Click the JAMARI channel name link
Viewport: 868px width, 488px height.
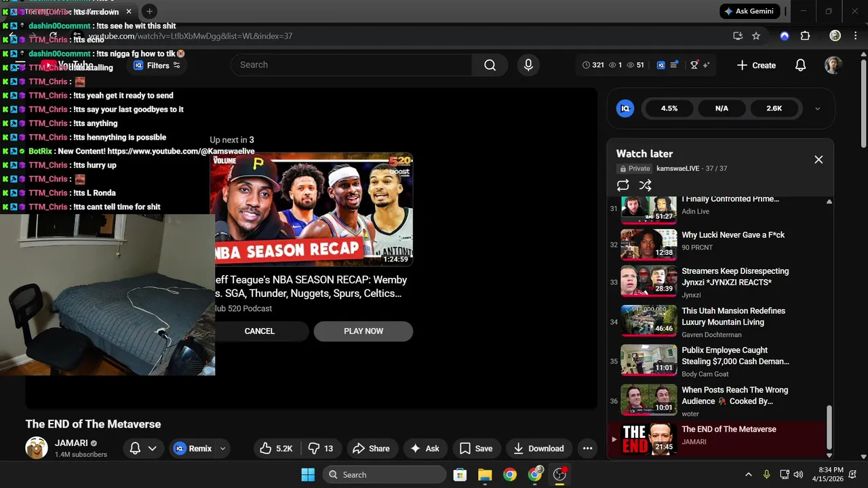pos(71,443)
